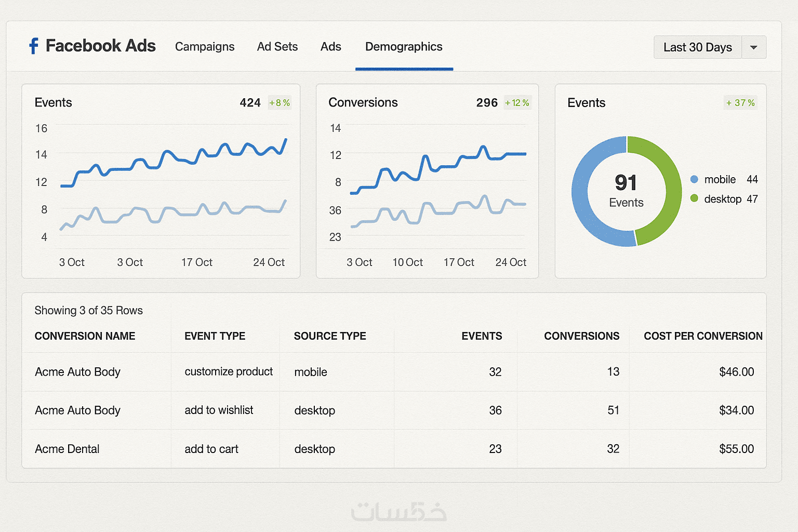Switch to the Campaigns tab
Viewport: 798px width, 532px height.
205,47
